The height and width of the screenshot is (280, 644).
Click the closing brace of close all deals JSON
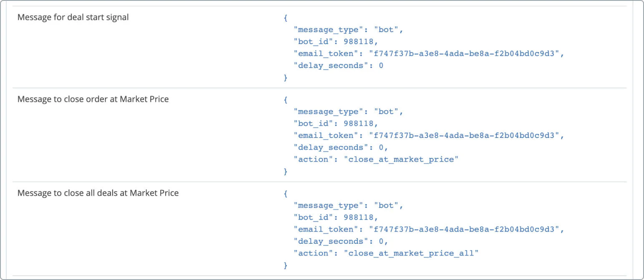(286, 265)
